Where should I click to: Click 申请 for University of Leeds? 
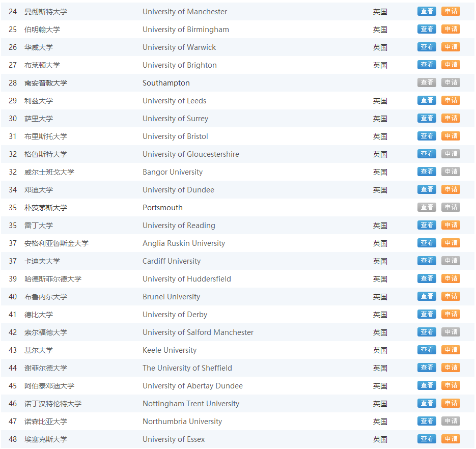coord(451,100)
